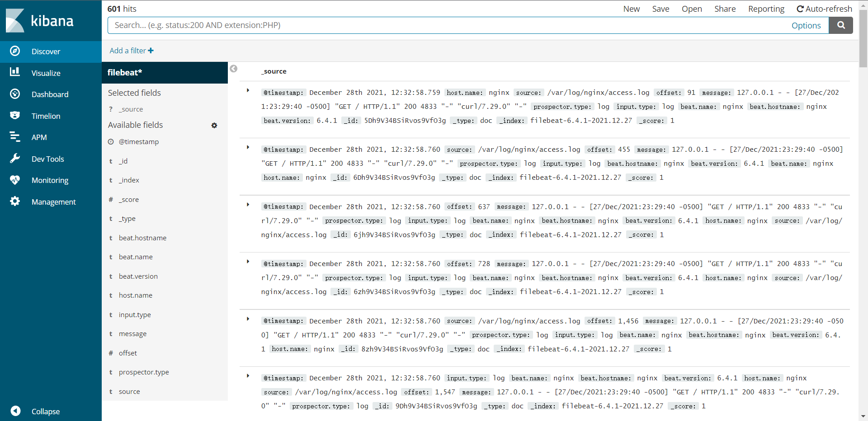Click the _source column header

click(274, 71)
